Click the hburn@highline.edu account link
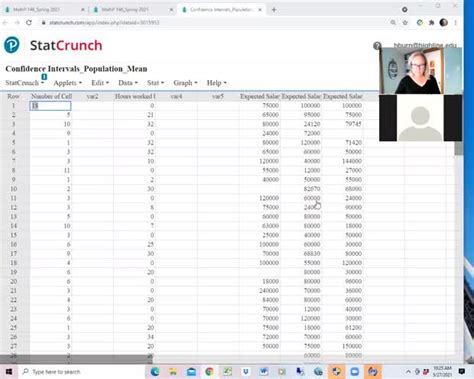474x379 pixels. tap(425, 45)
